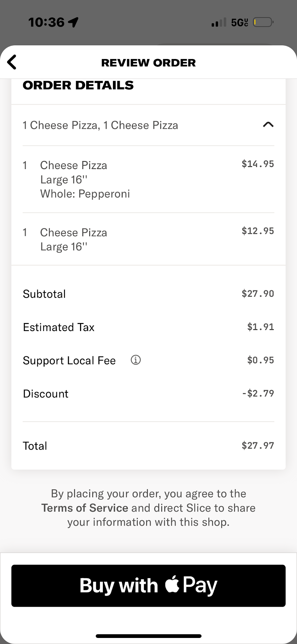Tap the location arrow in status bar
Viewport: 297px width, 644px height.
pyautogui.click(x=73, y=22)
